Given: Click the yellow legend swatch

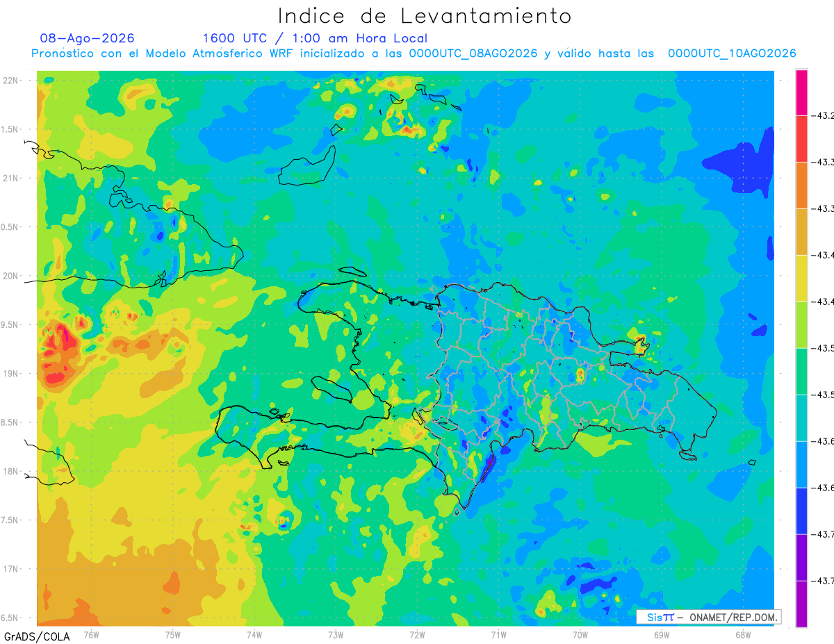Looking at the screenshot, I should (801, 278).
